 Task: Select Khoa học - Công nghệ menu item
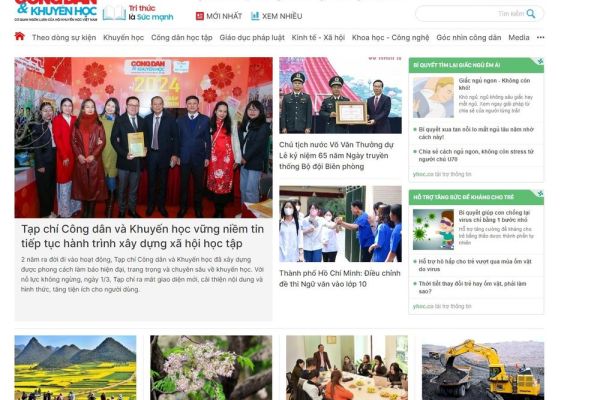(390, 38)
